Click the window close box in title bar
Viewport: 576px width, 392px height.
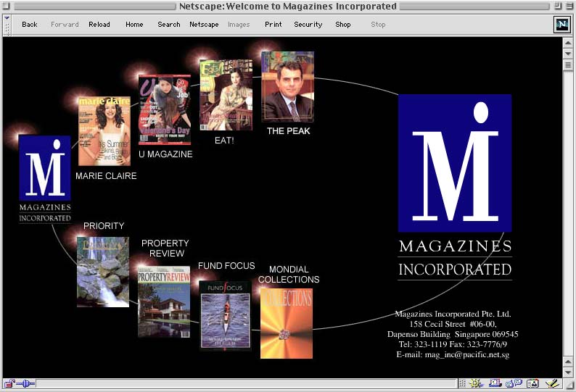coord(7,6)
